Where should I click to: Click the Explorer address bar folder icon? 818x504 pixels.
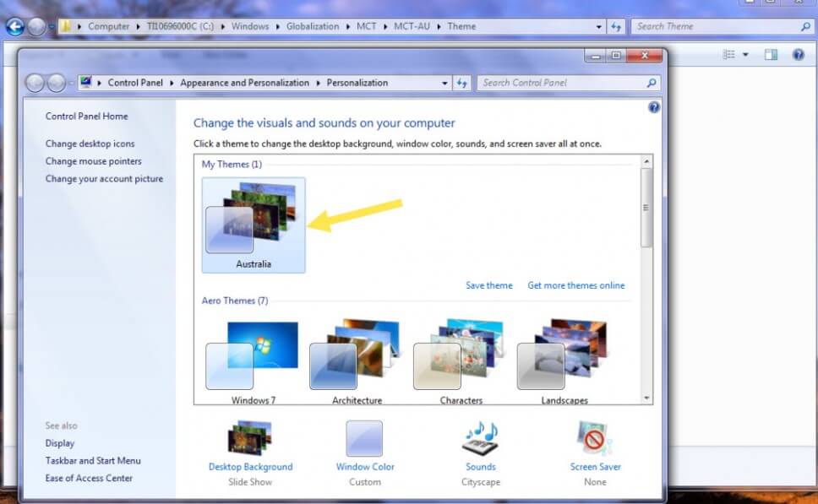[66, 26]
